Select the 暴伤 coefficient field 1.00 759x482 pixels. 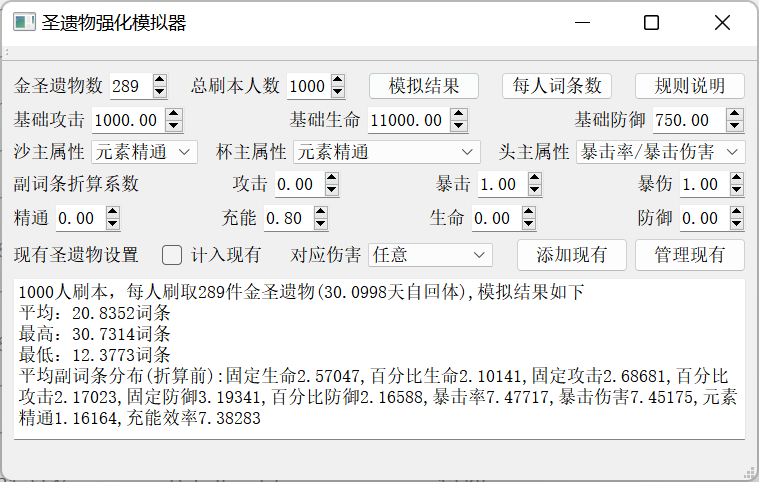705,184
